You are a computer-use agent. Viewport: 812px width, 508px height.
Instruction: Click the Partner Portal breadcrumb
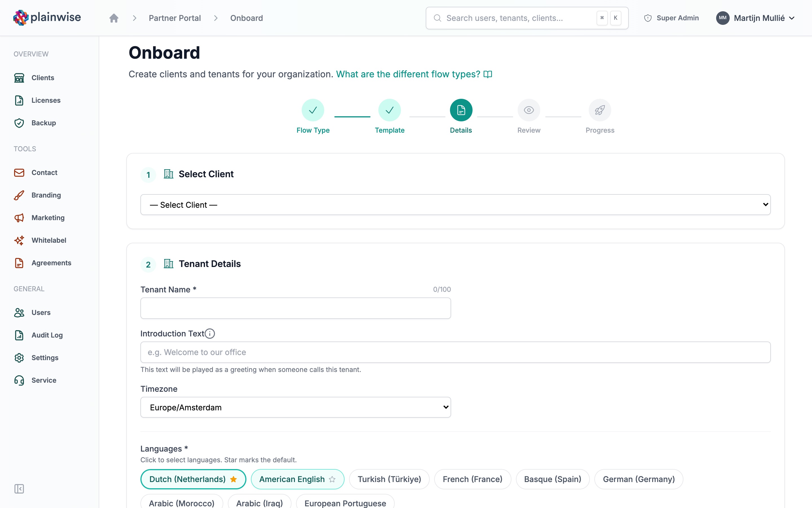[175, 18]
